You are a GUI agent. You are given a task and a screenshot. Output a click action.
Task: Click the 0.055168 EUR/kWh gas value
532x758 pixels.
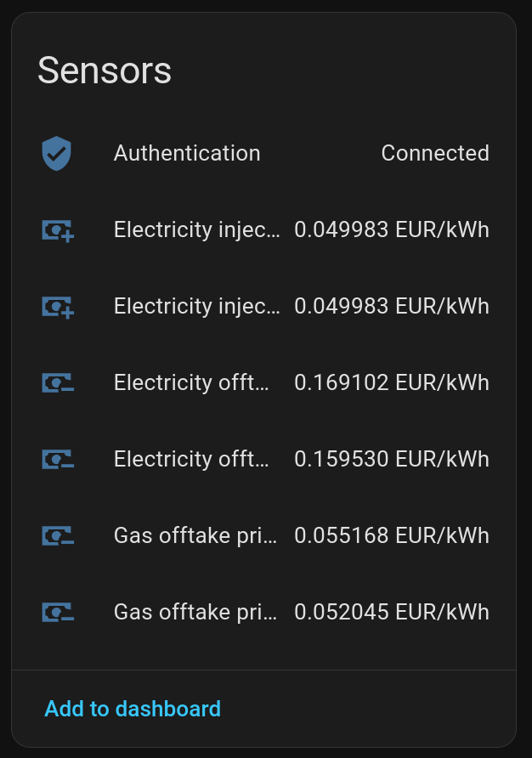(x=392, y=536)
